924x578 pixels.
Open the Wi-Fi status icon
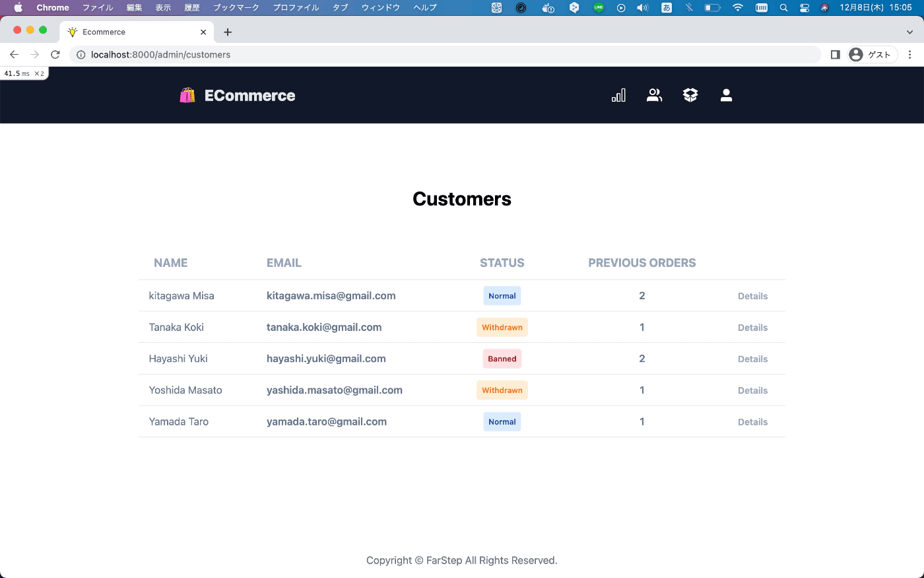point(737,7)
